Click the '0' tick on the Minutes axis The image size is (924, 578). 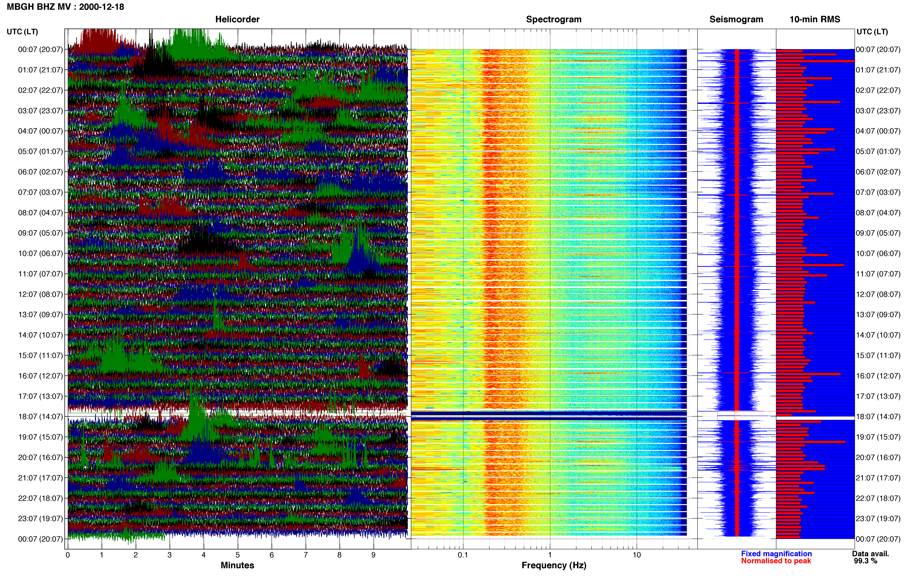68,555
